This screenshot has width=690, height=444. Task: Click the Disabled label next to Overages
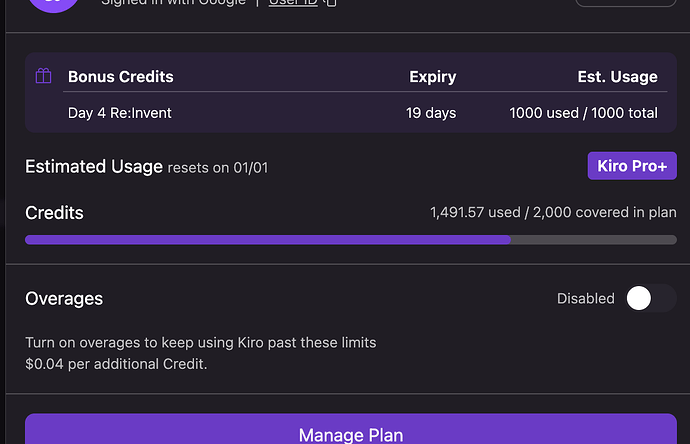(x=586, y=298)
